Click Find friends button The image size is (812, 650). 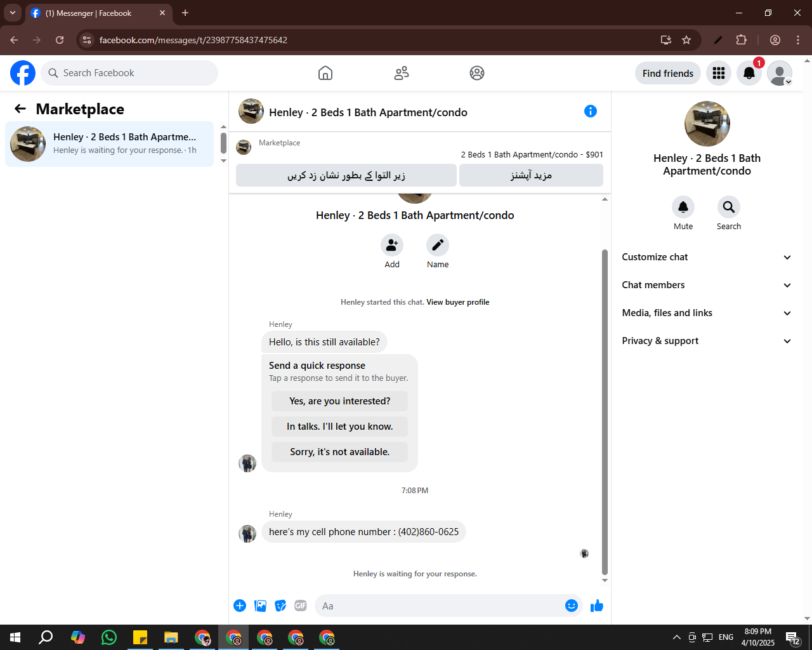(668, 73)
